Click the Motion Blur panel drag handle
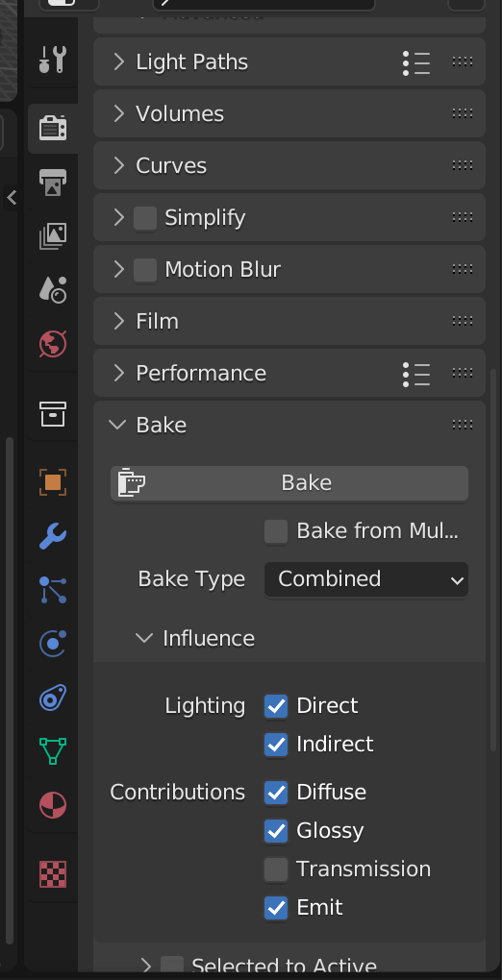The image size is (502, 980). (x=462, y=269)
